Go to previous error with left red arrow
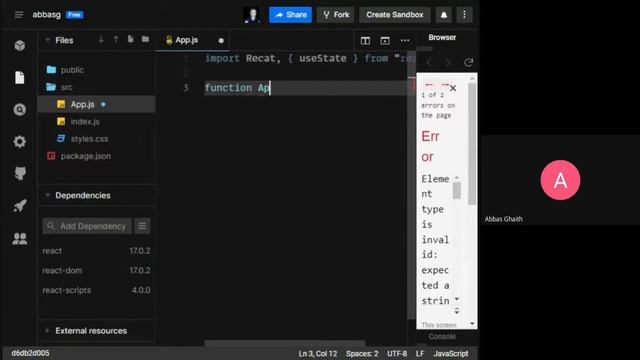The image size is (640, 360). point(429,84)
